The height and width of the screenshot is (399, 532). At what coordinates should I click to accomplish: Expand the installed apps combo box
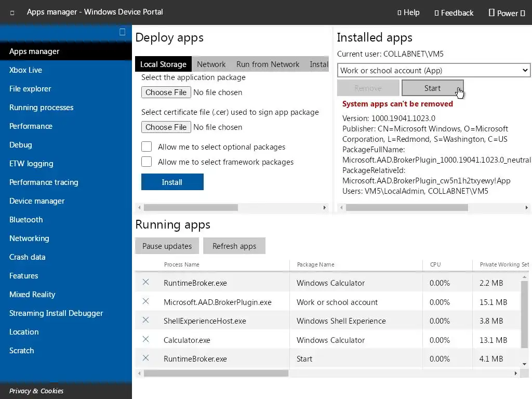433,70
